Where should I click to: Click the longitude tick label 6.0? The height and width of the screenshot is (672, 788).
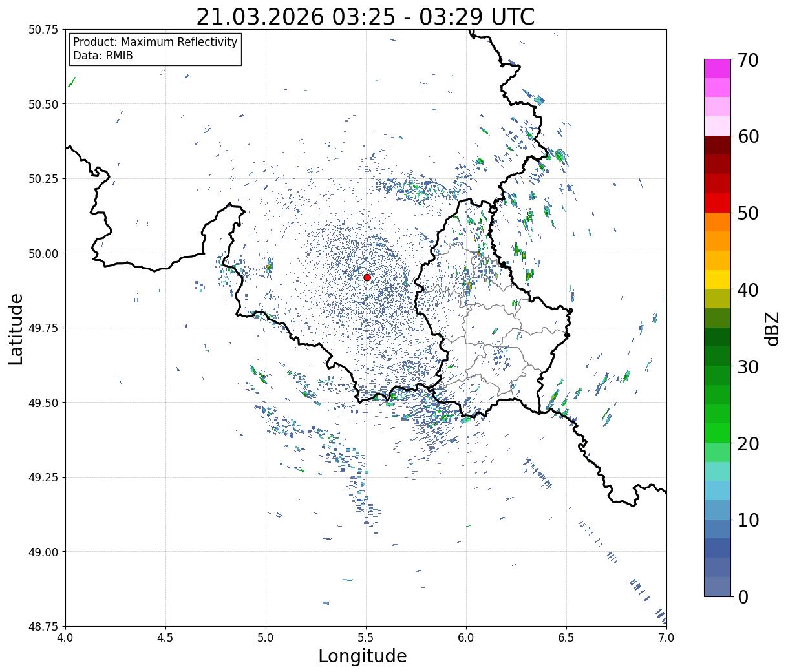(466, 637)
